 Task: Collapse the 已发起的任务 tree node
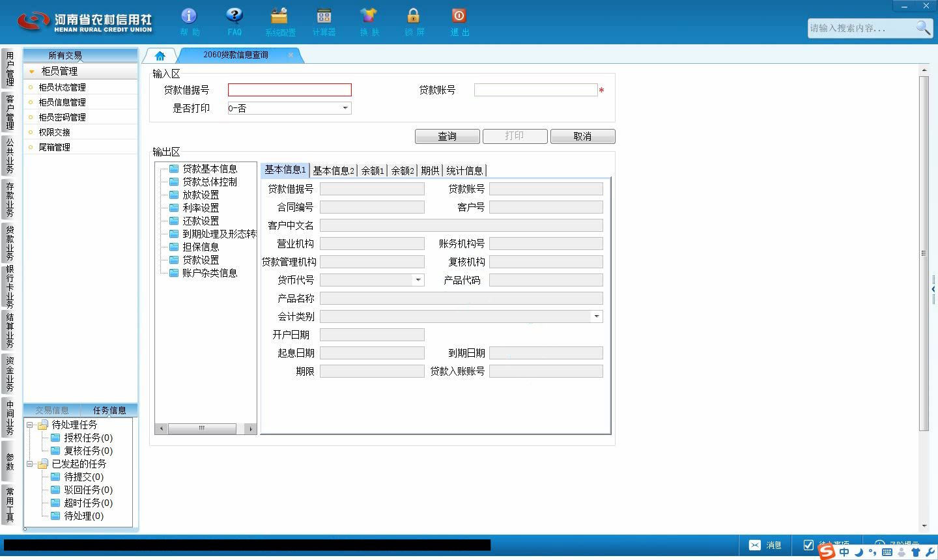pyautogui.click(x=29, y=464)
